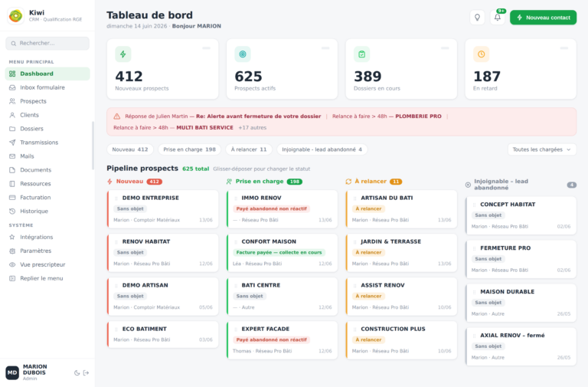Collapse sidebar with Replier le menu

coord(47,278)
